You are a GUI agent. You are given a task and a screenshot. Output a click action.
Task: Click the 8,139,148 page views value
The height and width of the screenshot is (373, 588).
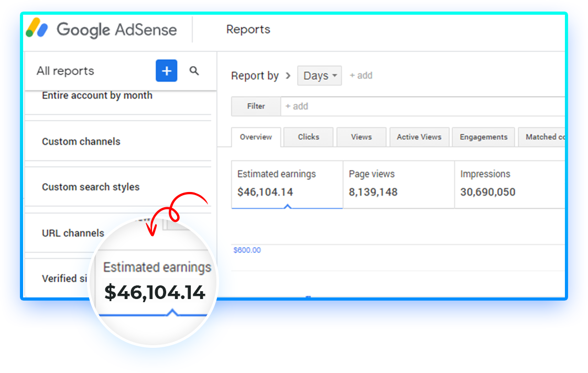pos(373,192)
